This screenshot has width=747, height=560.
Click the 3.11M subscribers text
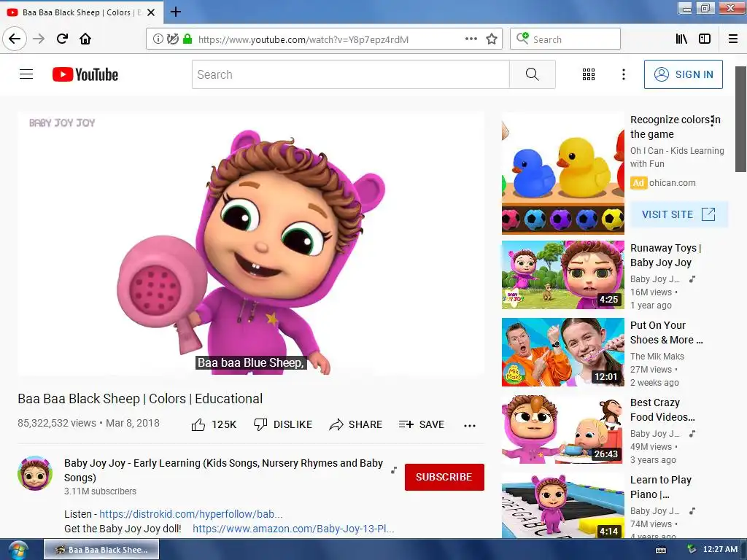(100, 491)
